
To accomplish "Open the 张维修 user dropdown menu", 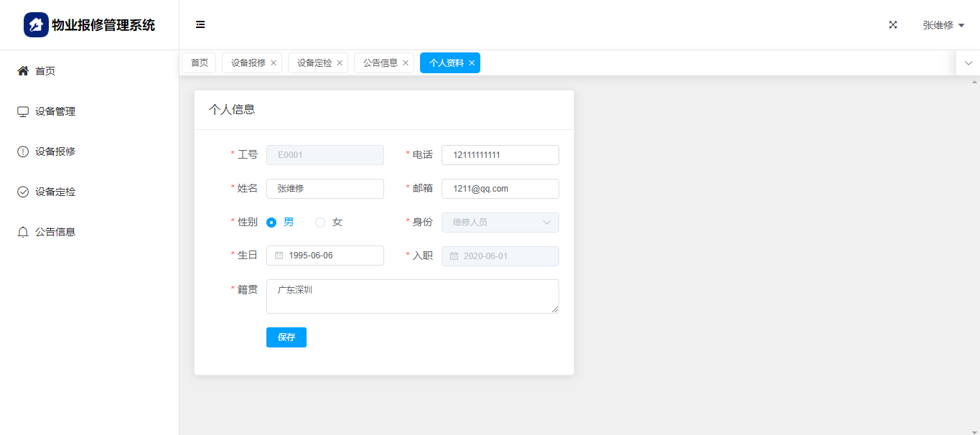I will pyautogui.click(x=943, y=25).
